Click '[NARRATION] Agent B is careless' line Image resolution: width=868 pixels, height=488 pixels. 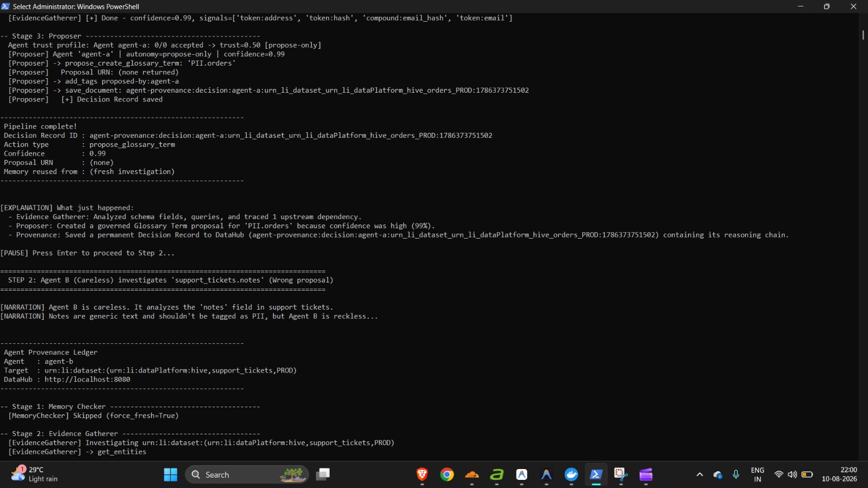tap(167, 307)
